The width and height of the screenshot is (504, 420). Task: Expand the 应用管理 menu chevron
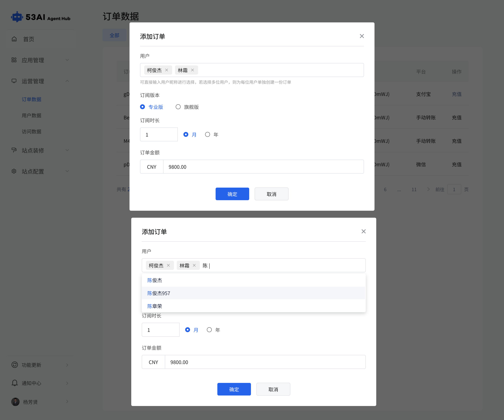(67, 60)
